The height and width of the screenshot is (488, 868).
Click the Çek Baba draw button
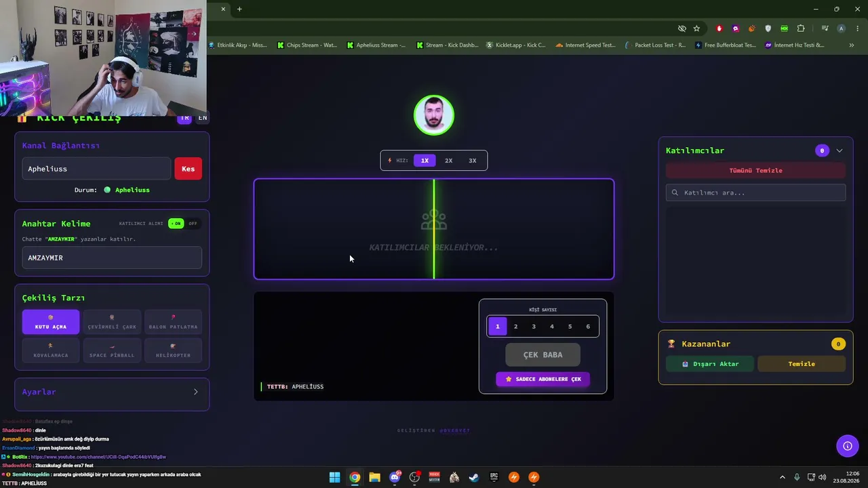542,354
